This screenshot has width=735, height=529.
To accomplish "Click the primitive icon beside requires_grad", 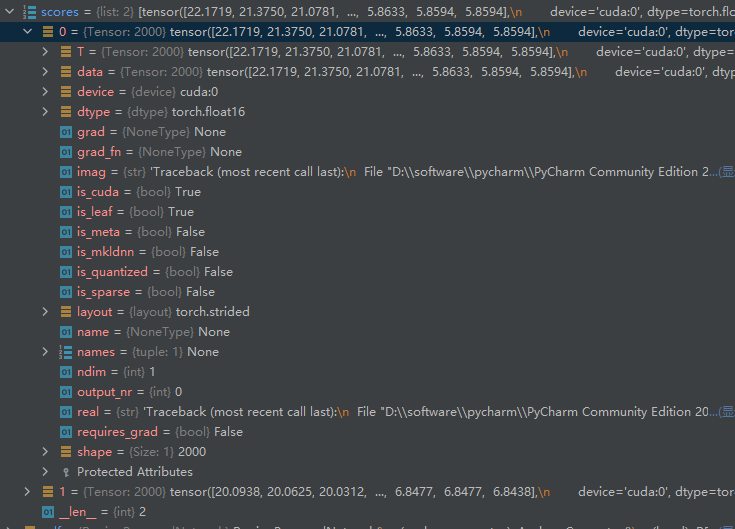I will [x=66, y=432].
